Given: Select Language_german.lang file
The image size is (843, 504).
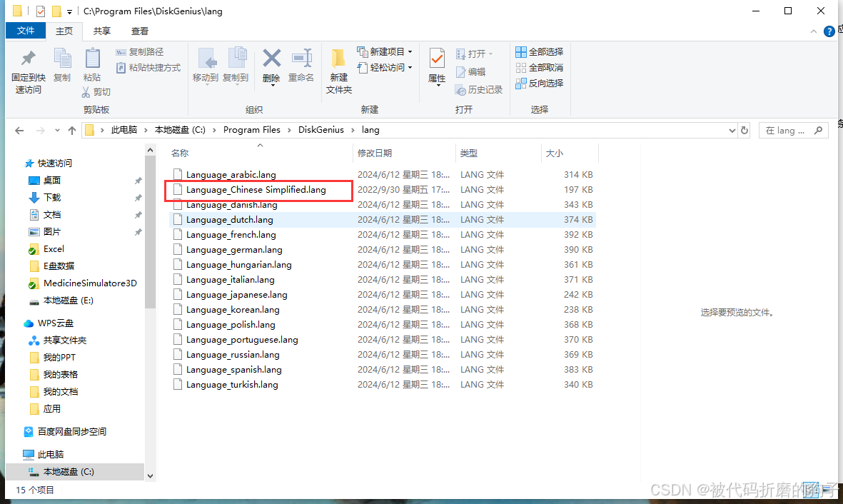Looking at the screenshot, I should pos(234,250).
